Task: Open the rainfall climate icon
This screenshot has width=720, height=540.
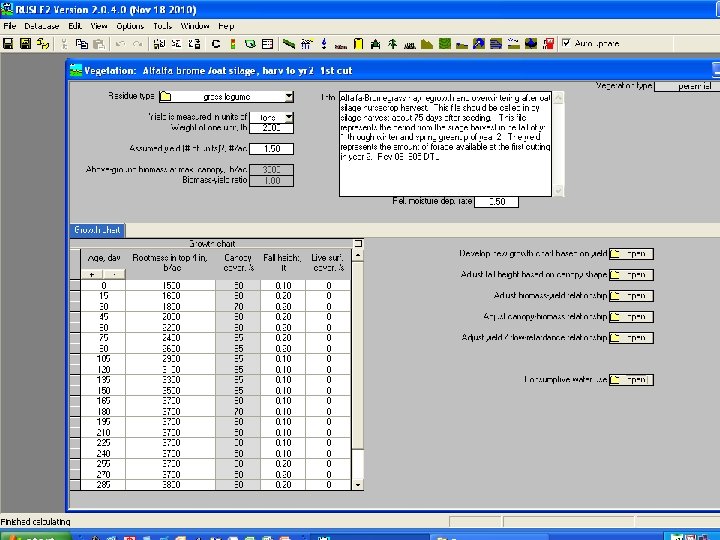Action: point(306,44)
